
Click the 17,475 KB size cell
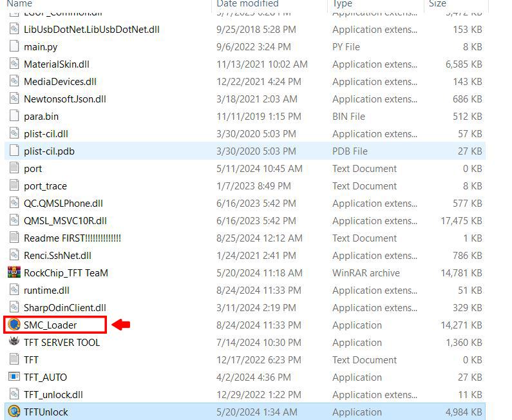(x=461, y=221)
